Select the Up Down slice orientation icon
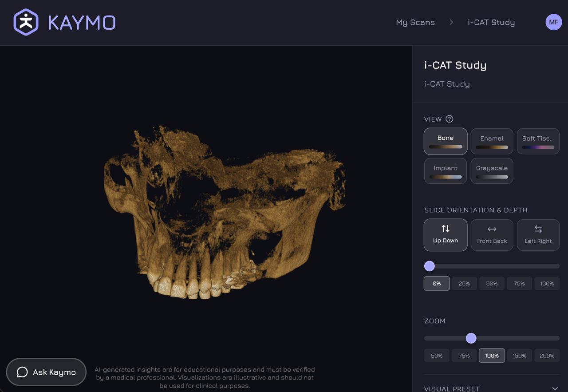Viewport: 568px width, 392px height. coord(446,228)
